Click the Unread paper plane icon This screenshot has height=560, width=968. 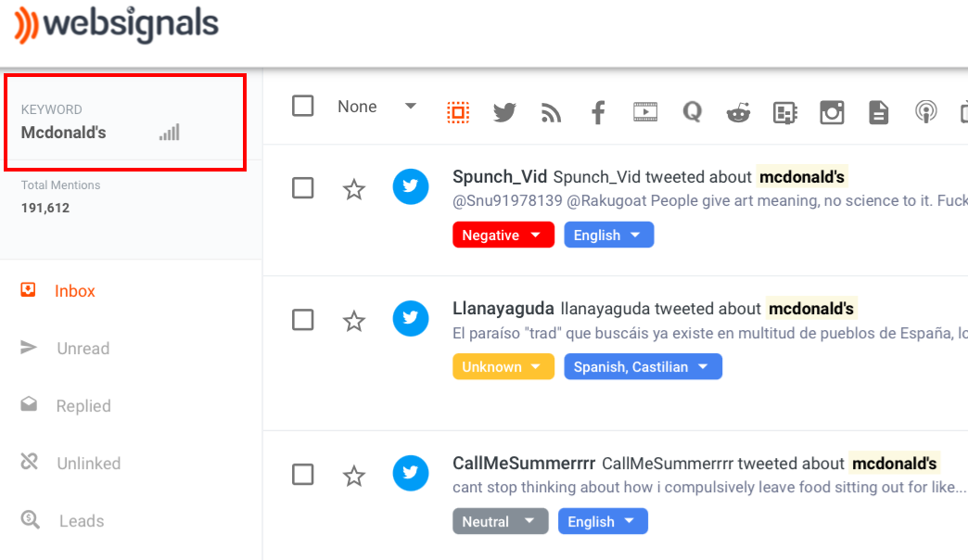(29, 347)
